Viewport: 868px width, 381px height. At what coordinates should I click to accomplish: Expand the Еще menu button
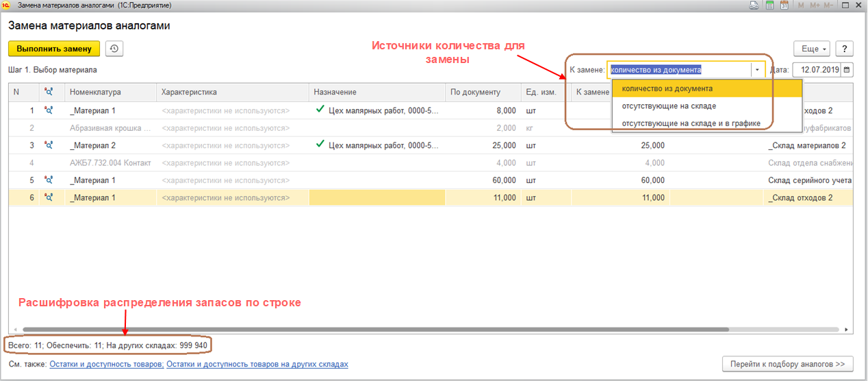[x=811, y=49]
